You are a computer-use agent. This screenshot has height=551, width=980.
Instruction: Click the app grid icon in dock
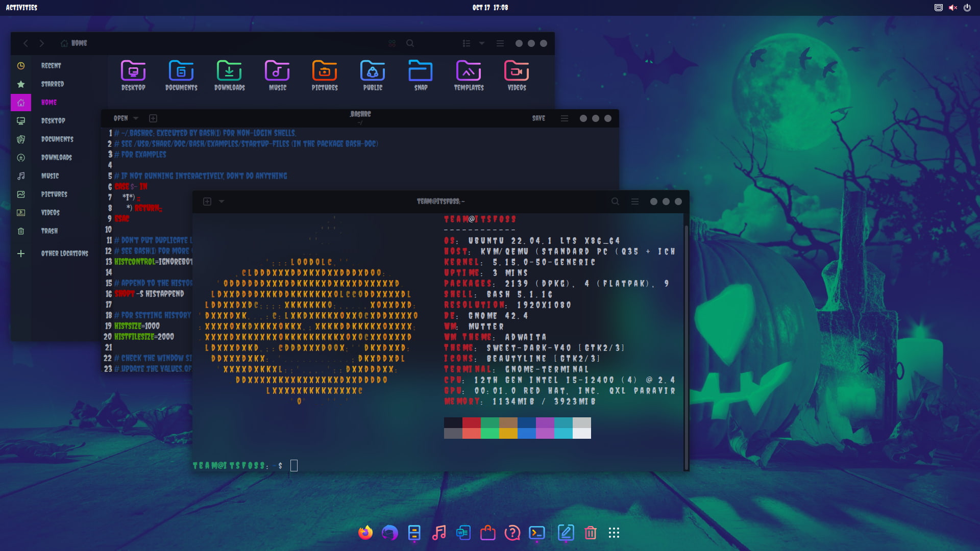[x=613, y=532]
